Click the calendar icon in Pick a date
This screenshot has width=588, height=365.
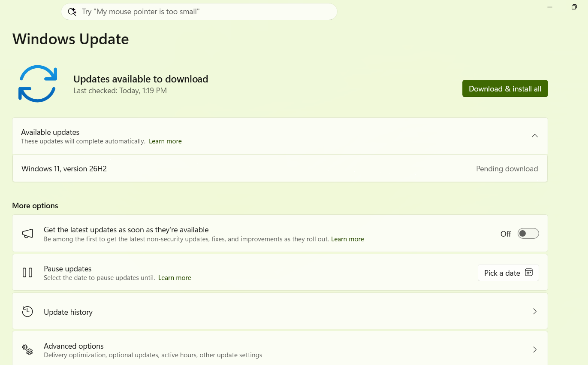529,273
